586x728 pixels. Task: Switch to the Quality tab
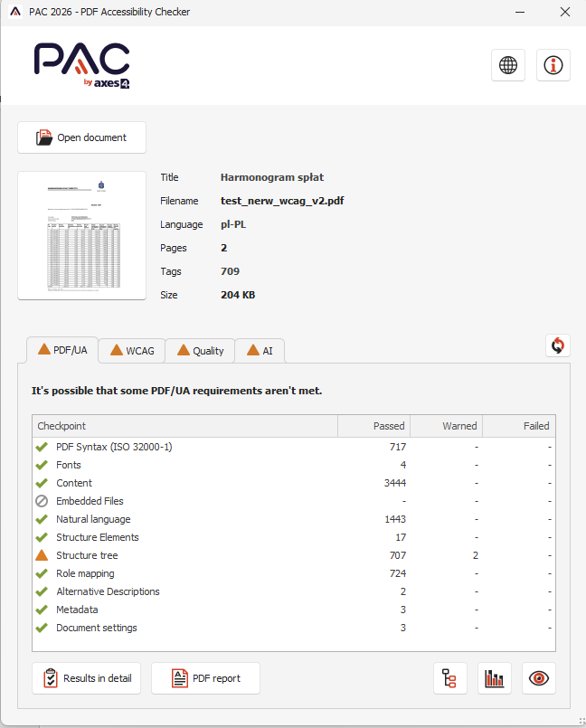[200, 351]
